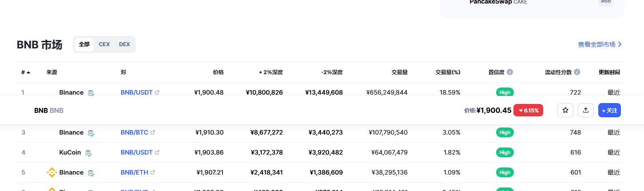Switch to the CEX tab
The height and width of the screenshot is (191, 644).
click(104, 44)
